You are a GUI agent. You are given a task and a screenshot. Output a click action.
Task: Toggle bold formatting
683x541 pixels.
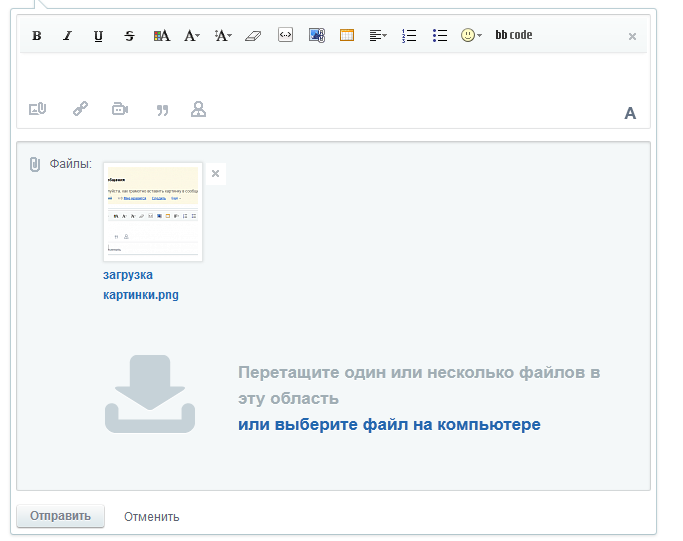pos(37,36)
